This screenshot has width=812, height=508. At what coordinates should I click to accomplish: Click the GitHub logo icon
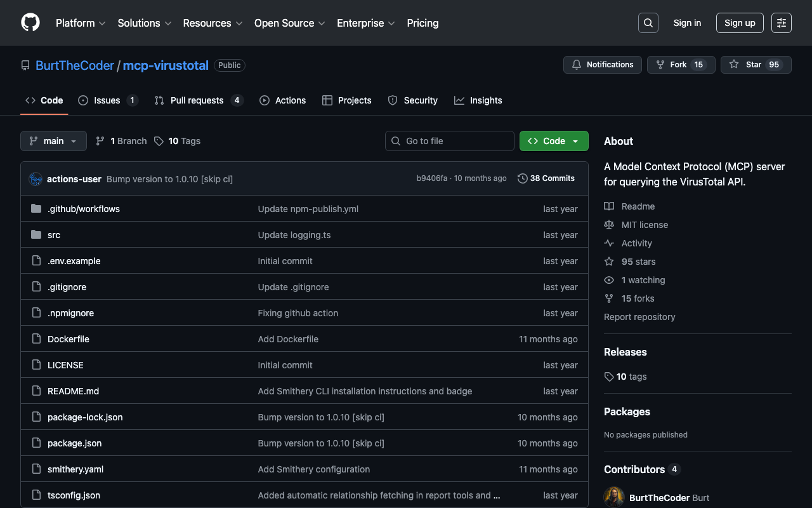30,23
